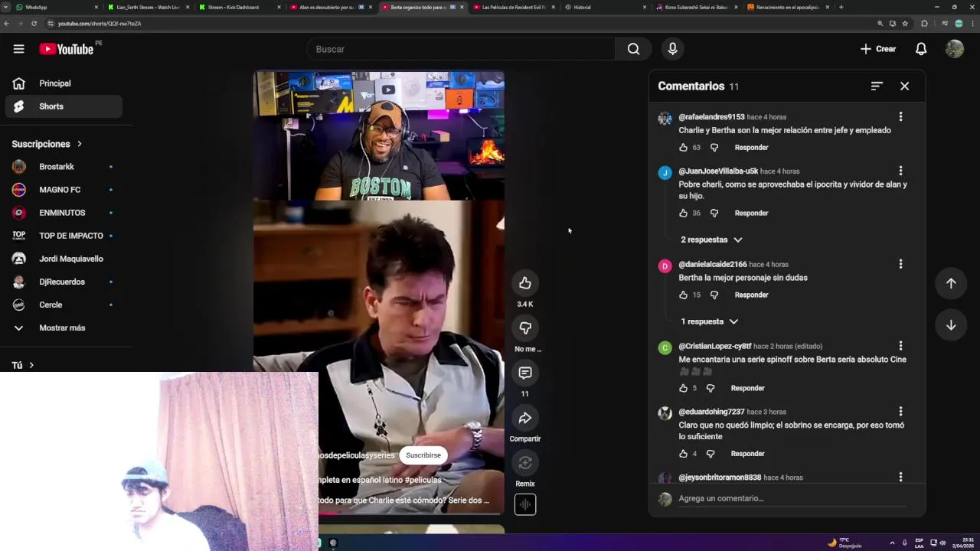The image size is (980, 551).
Task: Reply to @rafaelandres9153's comment
Action: [x=751, y=147]
